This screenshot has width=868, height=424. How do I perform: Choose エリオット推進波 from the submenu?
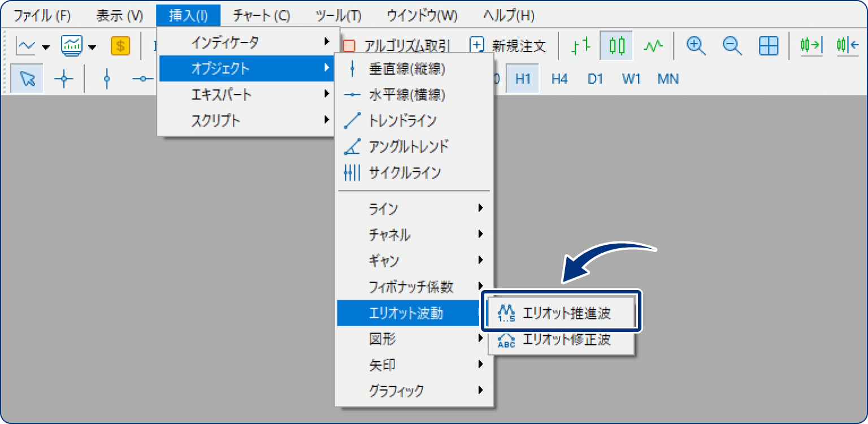click(562, 313)
